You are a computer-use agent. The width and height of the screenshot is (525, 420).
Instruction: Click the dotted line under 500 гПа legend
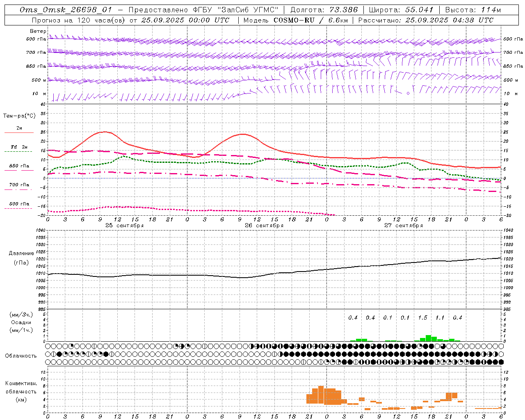click(18, 208)
